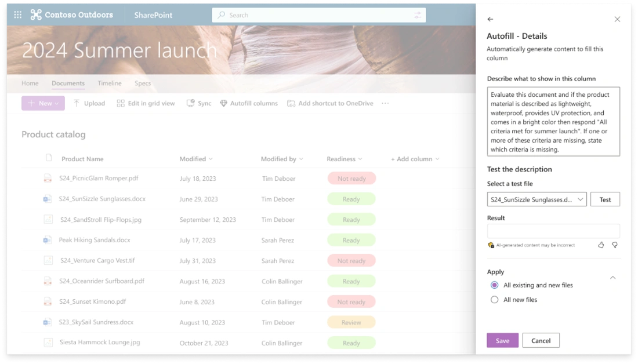
Task: Click the Autofill columns icon
Action: tap(223, 103)
